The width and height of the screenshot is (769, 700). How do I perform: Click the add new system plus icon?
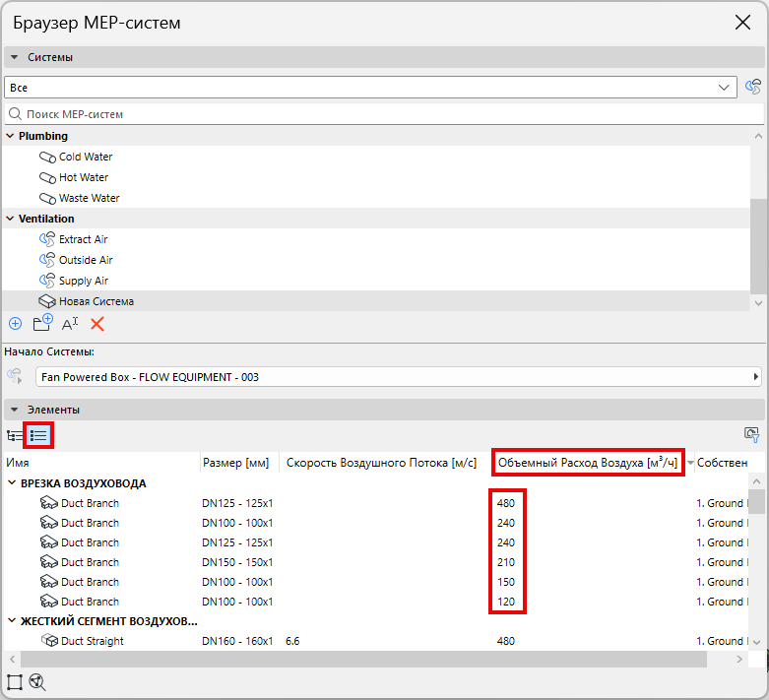point(15,324)
